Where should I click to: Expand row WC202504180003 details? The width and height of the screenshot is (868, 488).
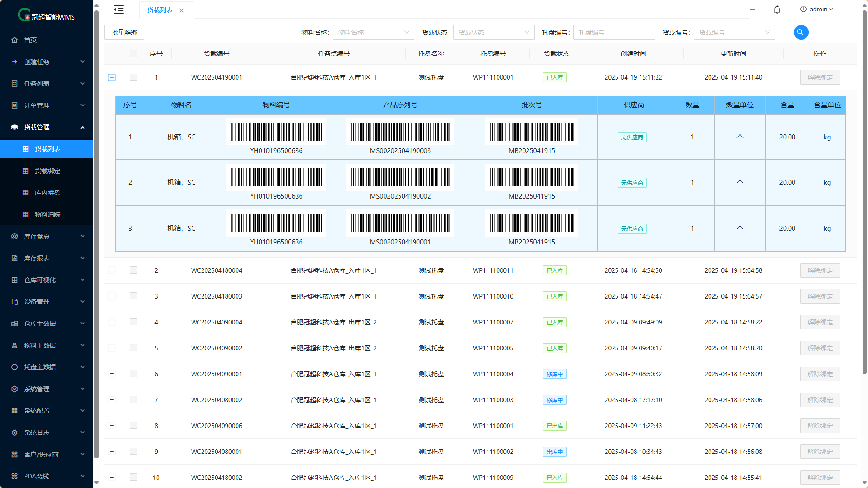point(112,296)
